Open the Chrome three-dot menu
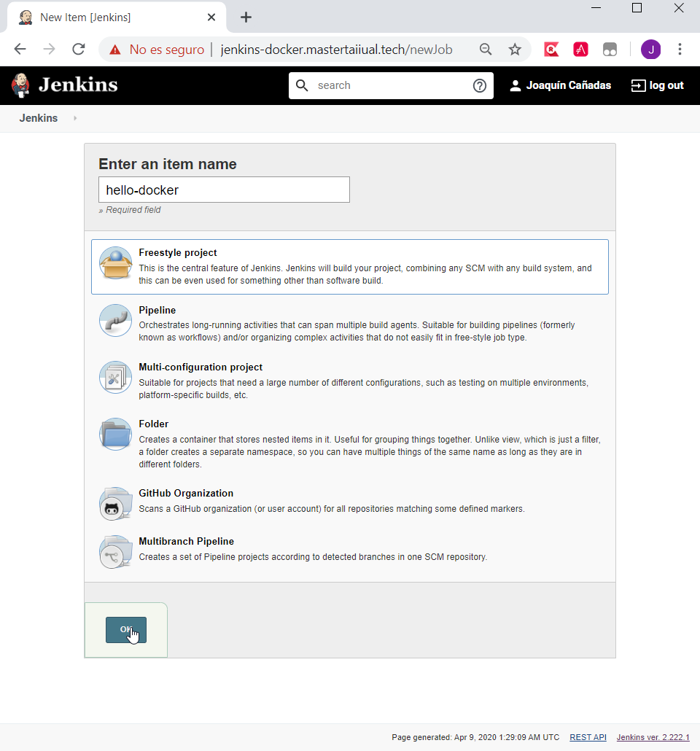The height and width of the screenshot is (751, 700). pyautogui.click(x=680, y=49)
